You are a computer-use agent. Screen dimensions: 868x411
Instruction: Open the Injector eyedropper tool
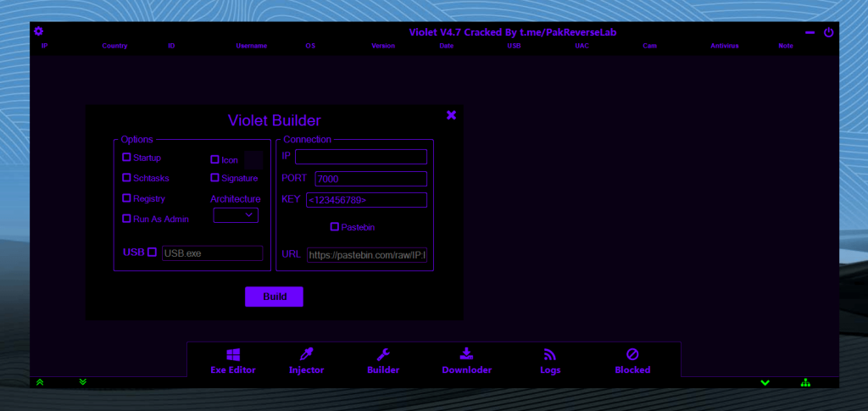[x=306, y=361]
